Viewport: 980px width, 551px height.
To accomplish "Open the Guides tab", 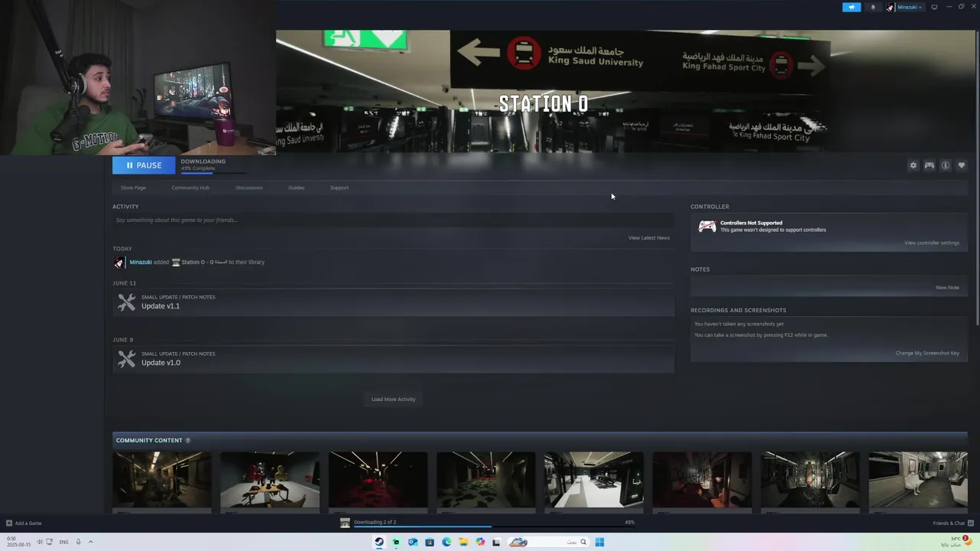I will 296,187.
